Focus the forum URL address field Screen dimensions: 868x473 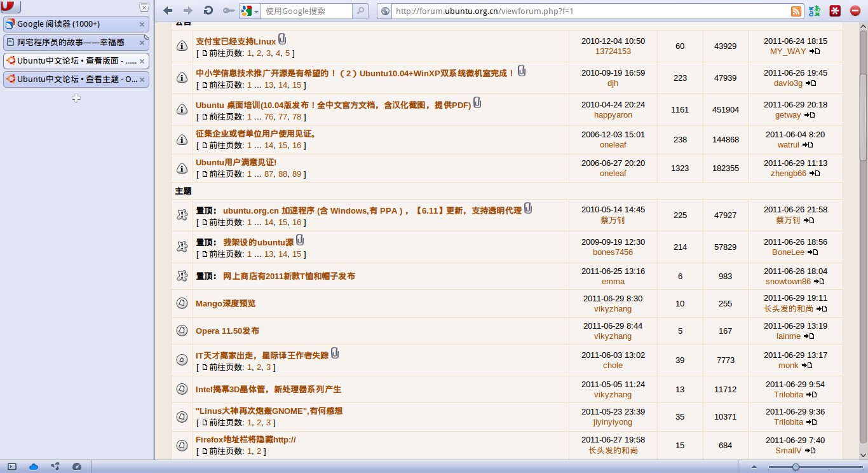[x=591, y=11]
